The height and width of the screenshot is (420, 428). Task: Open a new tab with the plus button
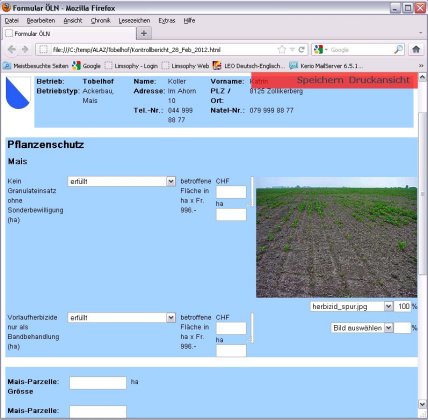click(144, 33)
